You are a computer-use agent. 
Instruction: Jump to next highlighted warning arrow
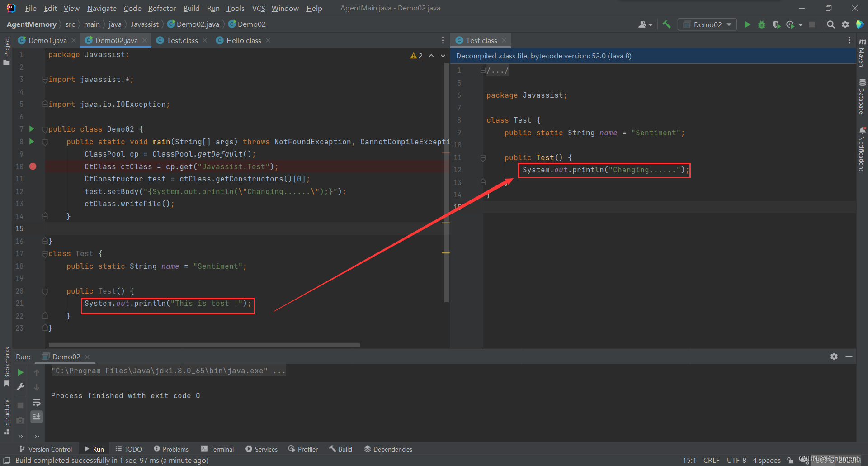tap(443, 56)
